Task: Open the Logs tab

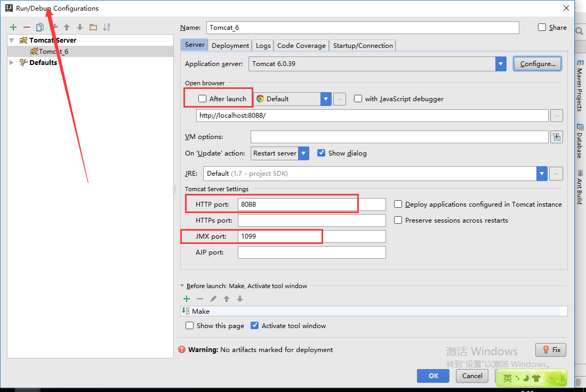Action: click(x=263, y=46)
